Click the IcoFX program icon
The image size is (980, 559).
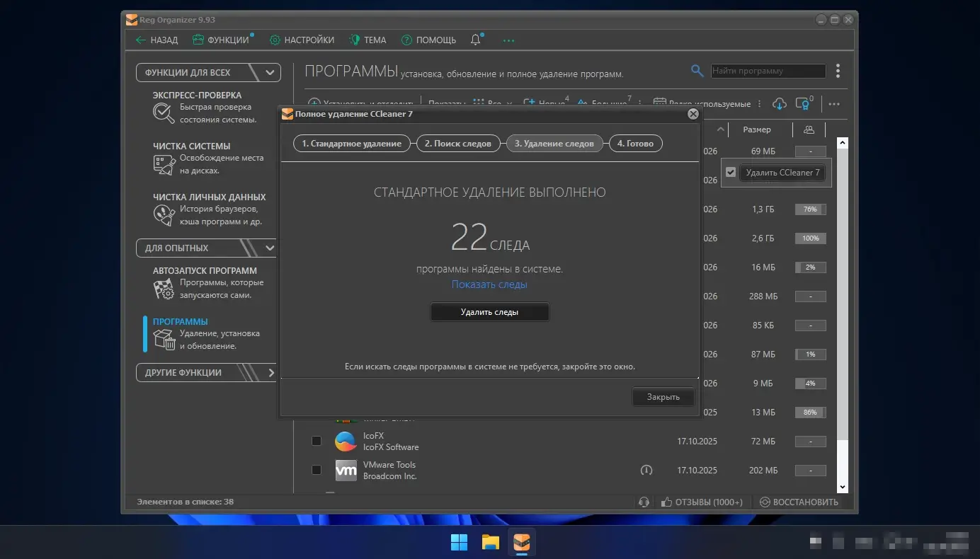coord(346,442)
